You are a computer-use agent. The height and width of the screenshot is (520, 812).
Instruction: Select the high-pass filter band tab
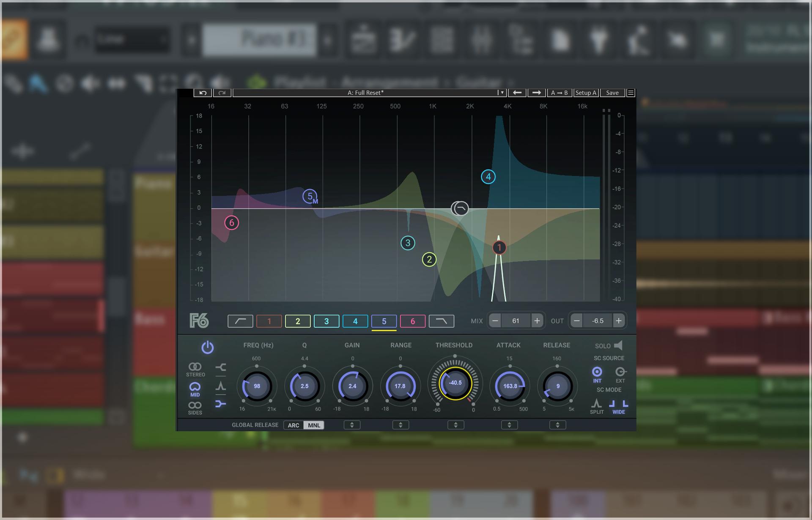click(x=240, y=321)
